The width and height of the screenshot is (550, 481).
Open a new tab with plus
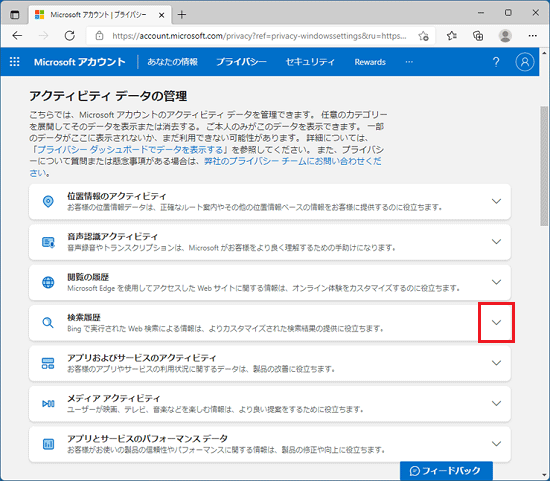tap(182, 15)
